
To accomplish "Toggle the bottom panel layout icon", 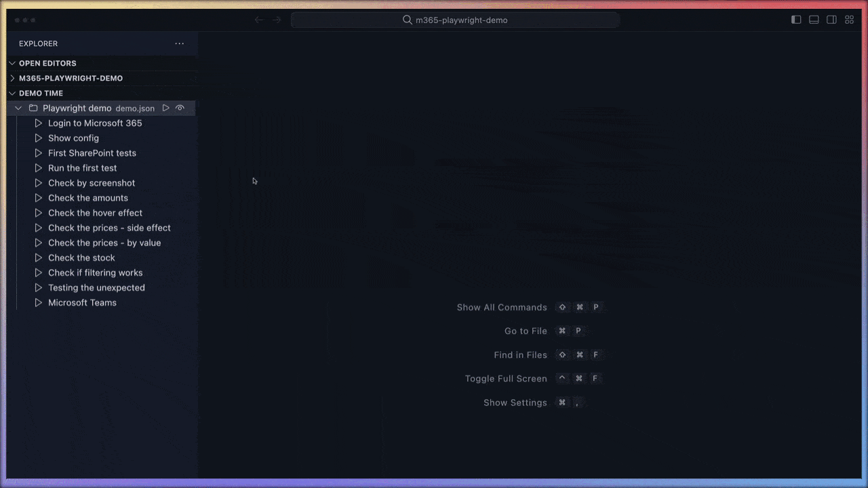I will (x=814, y=20).
